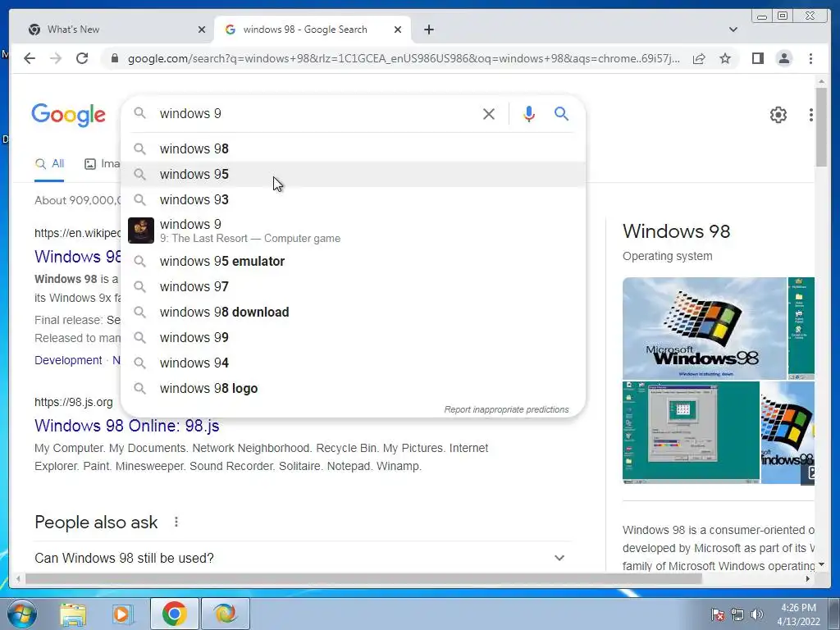
Task: Click scroll-down arrow of vertical scrollbar
Action: pos(821,564)
